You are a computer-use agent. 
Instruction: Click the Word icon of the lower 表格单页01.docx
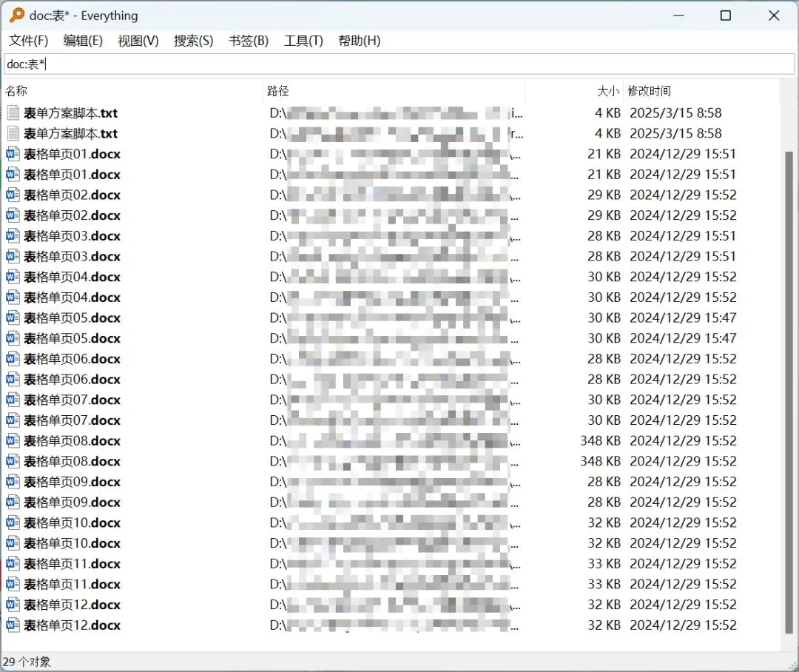pyautogui.click(x=13, y=175)
